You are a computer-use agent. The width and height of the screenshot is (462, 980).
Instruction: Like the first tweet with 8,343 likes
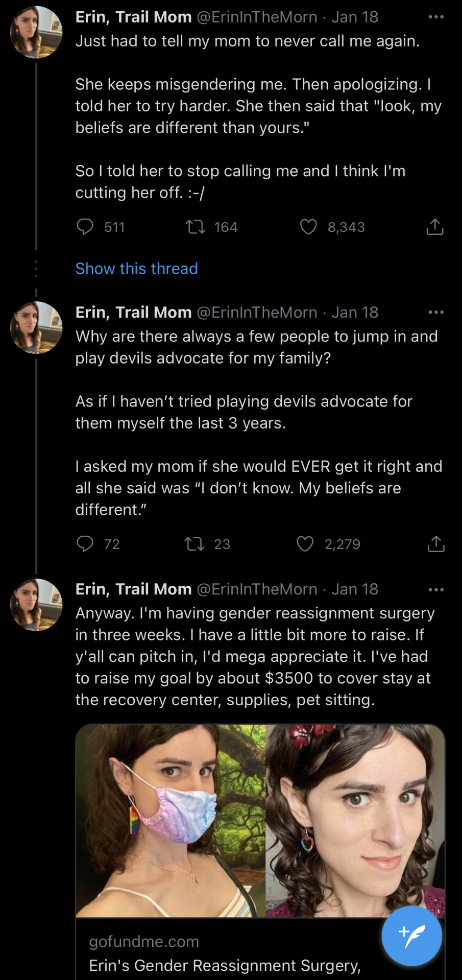coord(308,227)
